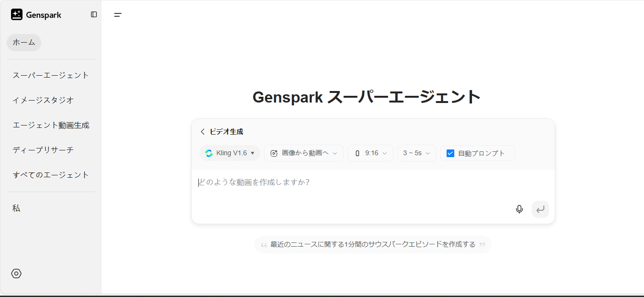
Task: Click the ビデオ生成 heading label
Action: tap(226, 132)
